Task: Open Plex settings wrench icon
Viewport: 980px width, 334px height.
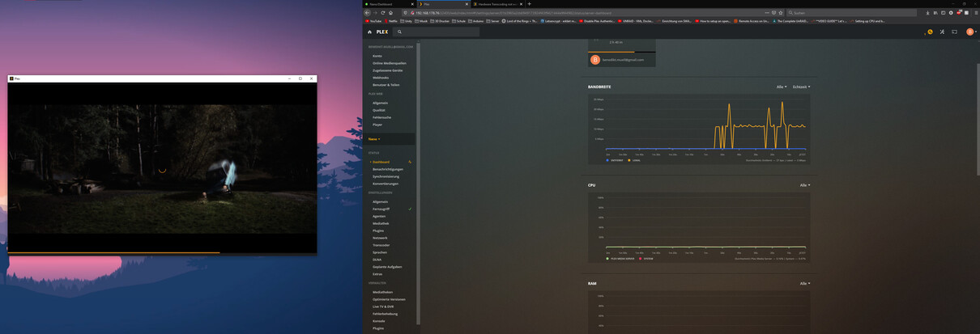Action: click(x=942, y=32)
